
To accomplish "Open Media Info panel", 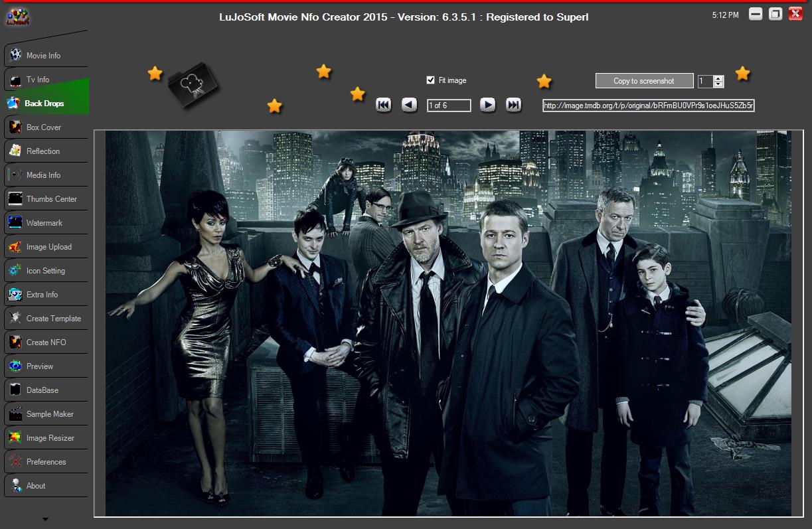I will click(x=46, y=175).
